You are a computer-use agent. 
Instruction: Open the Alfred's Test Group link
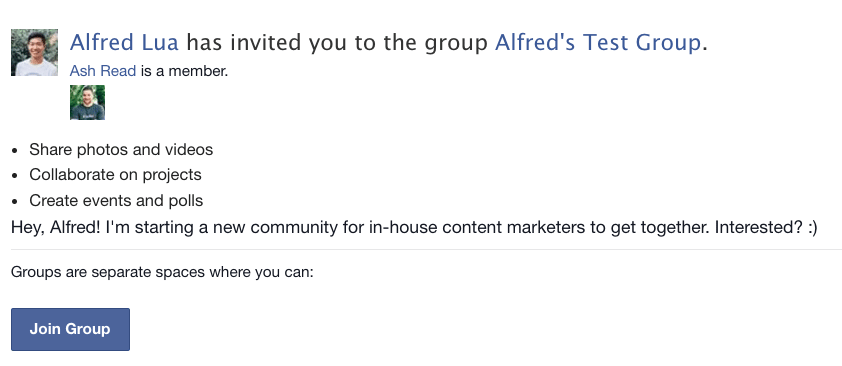click(598, 42)
